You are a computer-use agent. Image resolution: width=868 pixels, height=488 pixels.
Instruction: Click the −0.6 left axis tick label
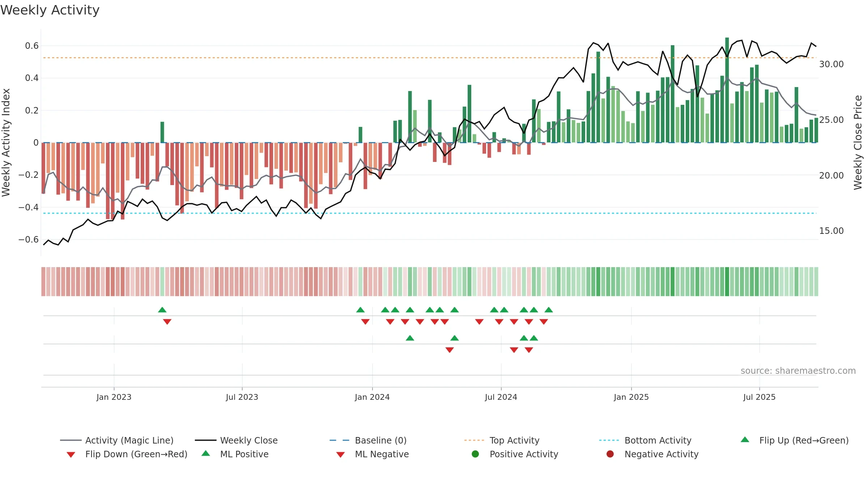pyautogui.click(x=29, y=239)
